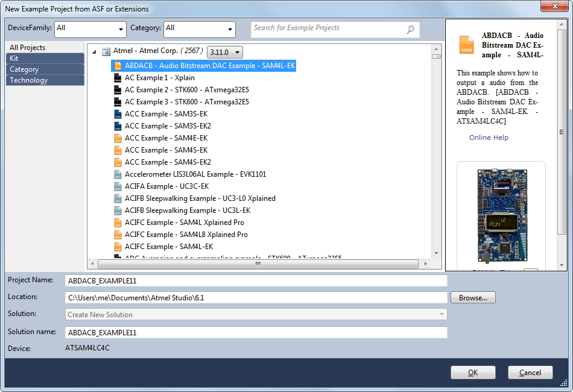Screen dimensions: 573x392
Task: Click the AC Example 1 Xplain icon
Action: coord(118,78)
